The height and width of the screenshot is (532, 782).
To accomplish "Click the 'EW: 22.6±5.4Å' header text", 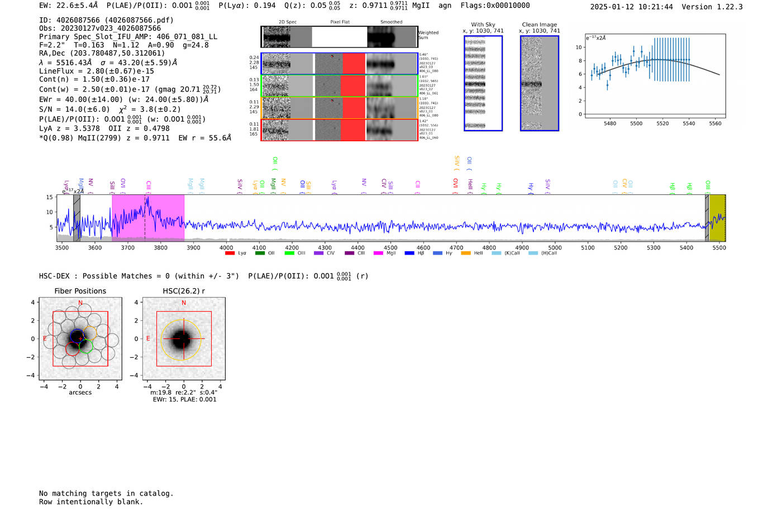I will (x=68, y=6).
